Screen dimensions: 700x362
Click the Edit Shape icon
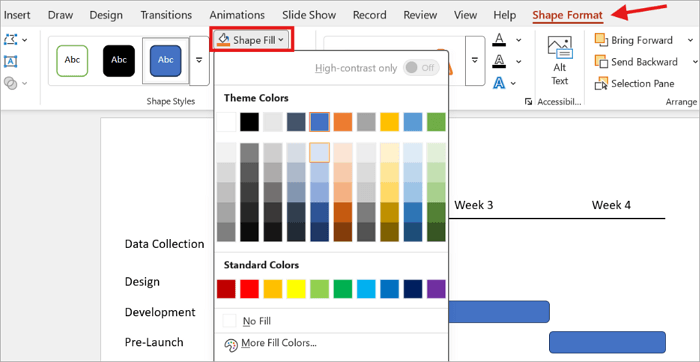pyautogui.click(x=10, y=40)
